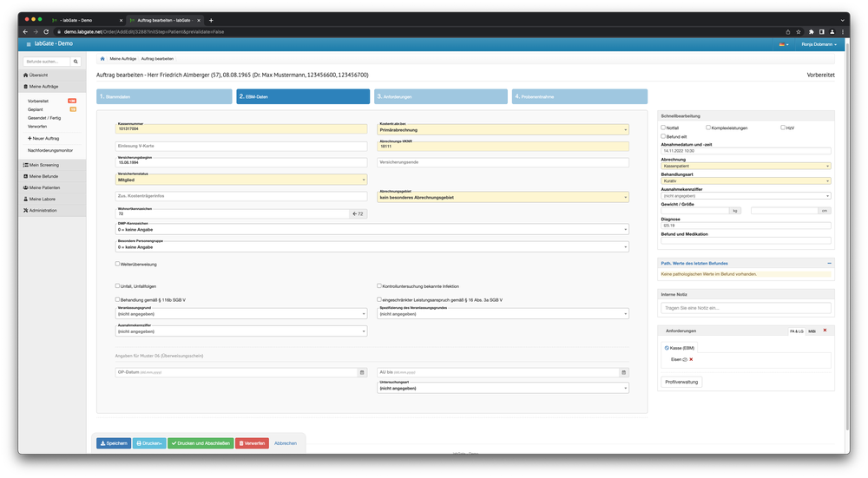Image resolution: width=868 pixels, height=478 pixels.
Task: Collapse the Path. Werte panel minus icon
Action: (x=828, y=263)
